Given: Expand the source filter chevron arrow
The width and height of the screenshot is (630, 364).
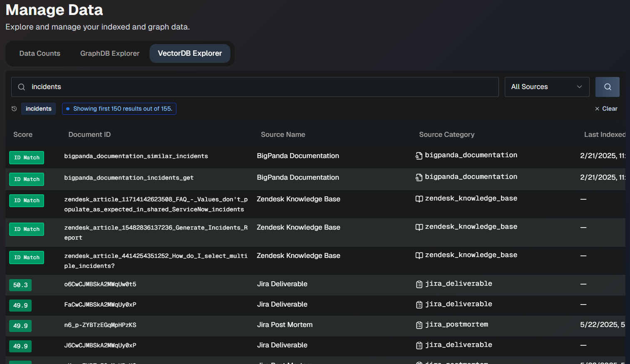Looking at the screenshot, I should pyautogui.click(x=579, y=87).
